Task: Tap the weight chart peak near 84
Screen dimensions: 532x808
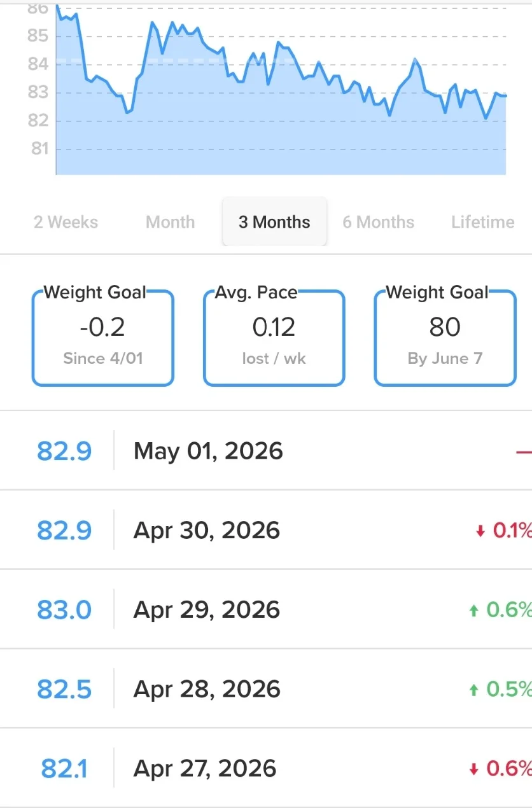Action: coord(415,59)
